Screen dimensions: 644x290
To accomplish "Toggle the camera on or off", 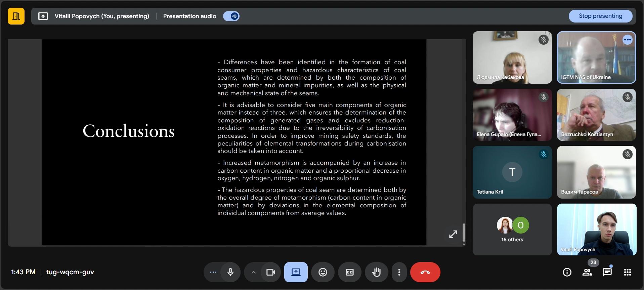I will coord(270,272).
